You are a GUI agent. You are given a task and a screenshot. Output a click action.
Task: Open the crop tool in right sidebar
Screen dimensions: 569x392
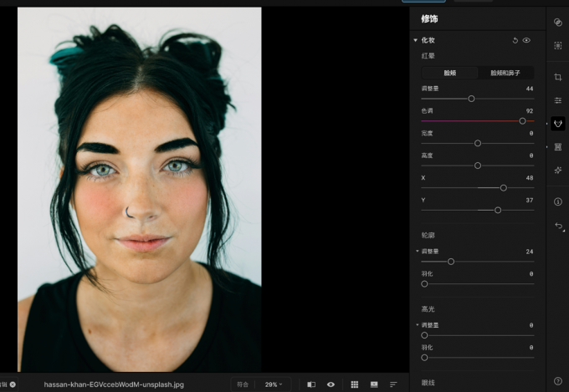click(558, 77)
